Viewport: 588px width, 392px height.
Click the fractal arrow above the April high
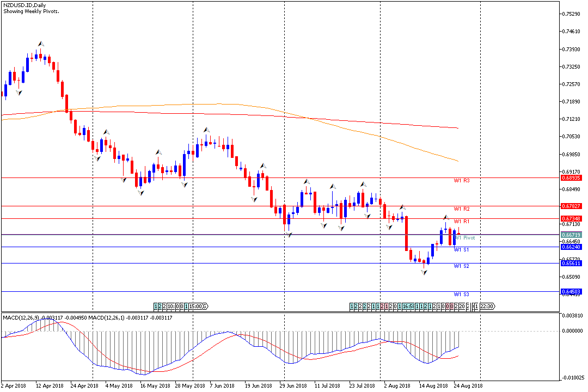click(x=41, y=44)
